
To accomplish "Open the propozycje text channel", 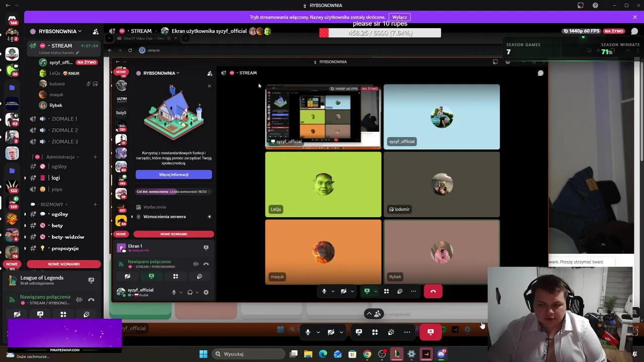I will (64, 248).
